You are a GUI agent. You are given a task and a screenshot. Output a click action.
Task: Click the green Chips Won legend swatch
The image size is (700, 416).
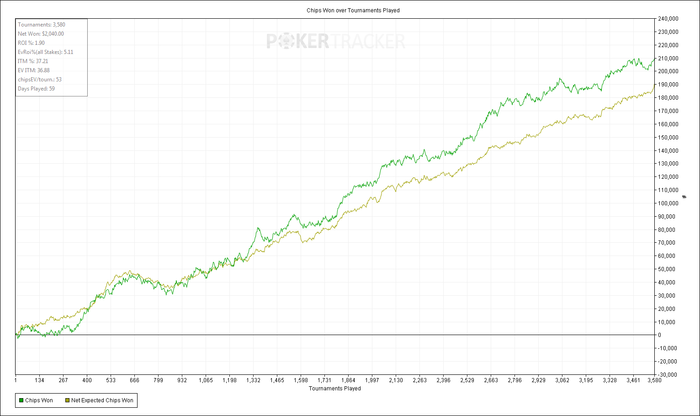pos(21,400)
